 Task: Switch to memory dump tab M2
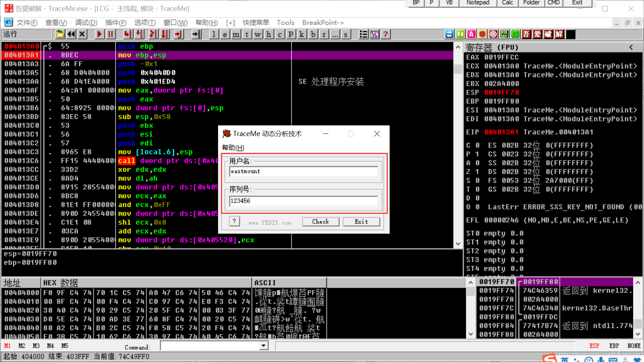[x=22, y=346]
